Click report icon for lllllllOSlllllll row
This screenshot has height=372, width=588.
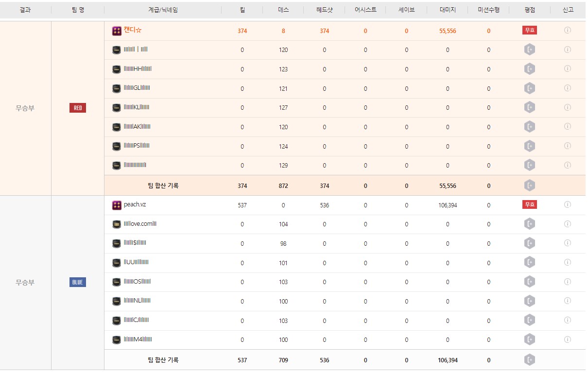[x=567, y=282]
